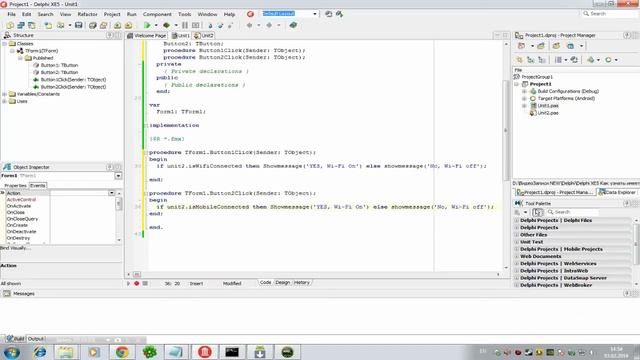Click the red breakpoint dot in the editor status bar
Screen dimensions: 640x360
click(137, 283)
